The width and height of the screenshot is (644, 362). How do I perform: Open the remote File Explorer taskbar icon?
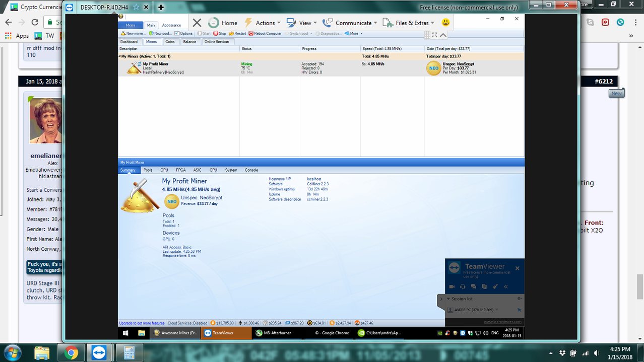(x=142, y=333)
